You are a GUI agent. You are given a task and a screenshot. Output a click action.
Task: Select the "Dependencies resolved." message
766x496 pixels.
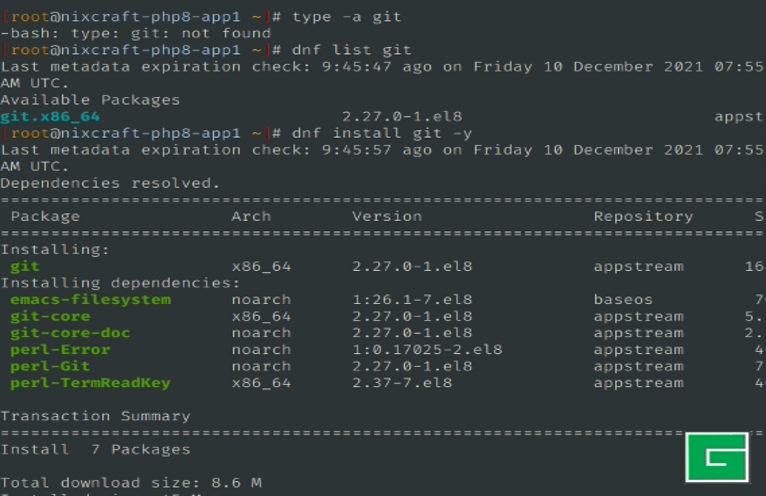pyautogui.click(x=110, y=183)
